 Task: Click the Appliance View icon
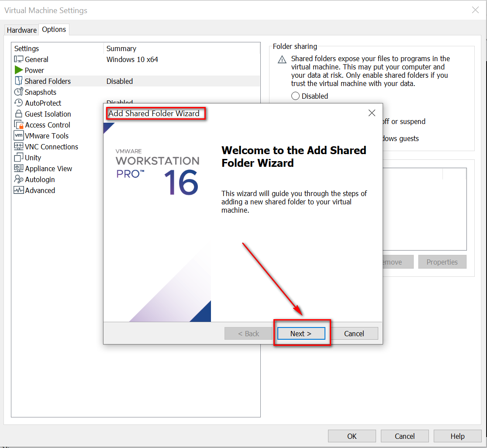[19, 168]
